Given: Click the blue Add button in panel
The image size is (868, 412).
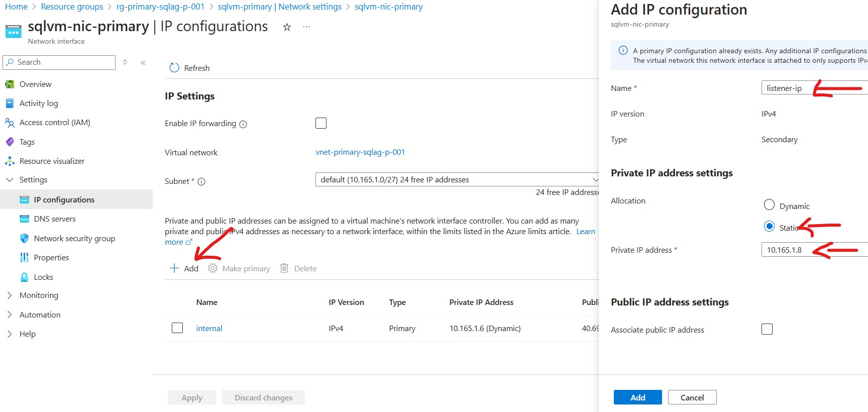Looking at the screenshot, I should coord(638,397).
